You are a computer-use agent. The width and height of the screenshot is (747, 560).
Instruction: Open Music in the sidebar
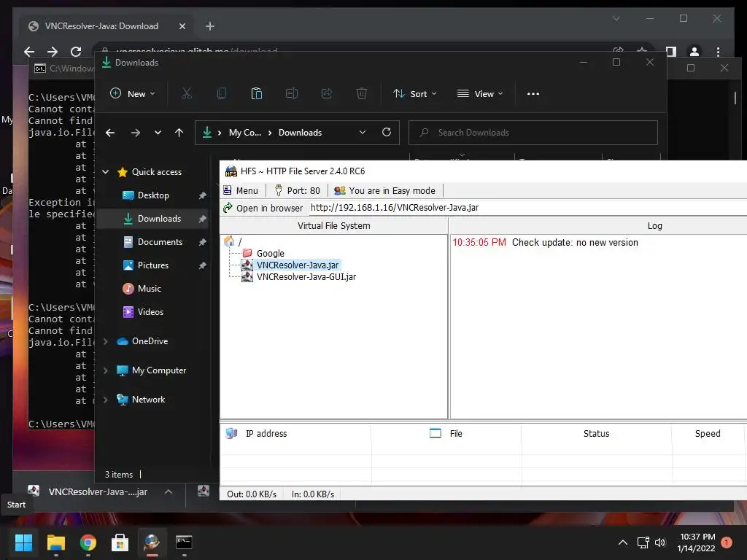point(149,289)
